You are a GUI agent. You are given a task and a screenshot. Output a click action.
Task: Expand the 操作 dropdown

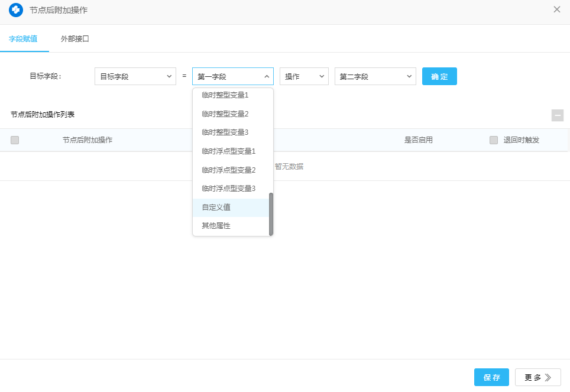tap(303, 76)
